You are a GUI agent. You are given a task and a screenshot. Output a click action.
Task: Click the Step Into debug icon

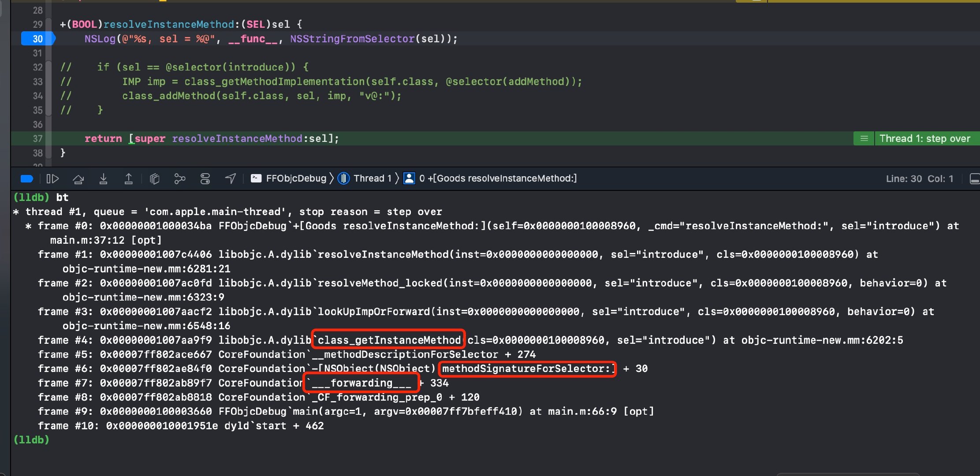[x=103, y=178]
